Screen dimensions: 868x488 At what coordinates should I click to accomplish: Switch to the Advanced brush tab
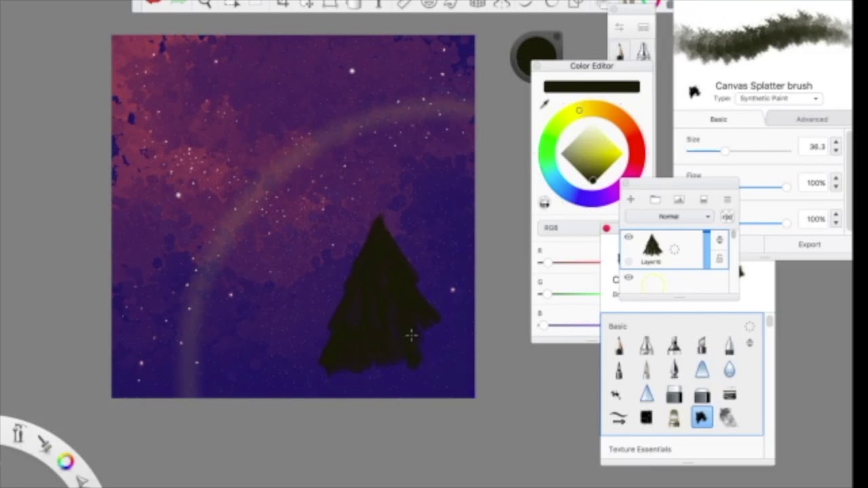pyautogui.click(x=811, y=119)
